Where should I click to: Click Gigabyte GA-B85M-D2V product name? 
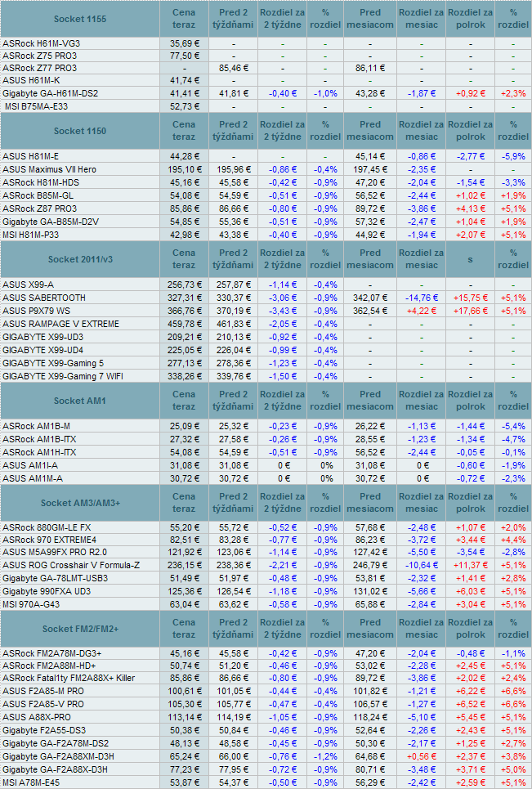point(51,222)
